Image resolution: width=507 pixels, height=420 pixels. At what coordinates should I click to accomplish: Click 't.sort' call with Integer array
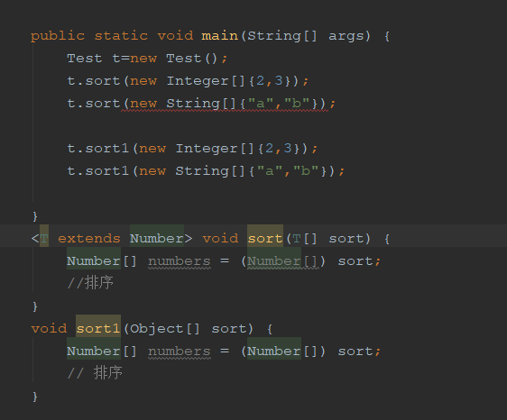(x=94, y=81)
